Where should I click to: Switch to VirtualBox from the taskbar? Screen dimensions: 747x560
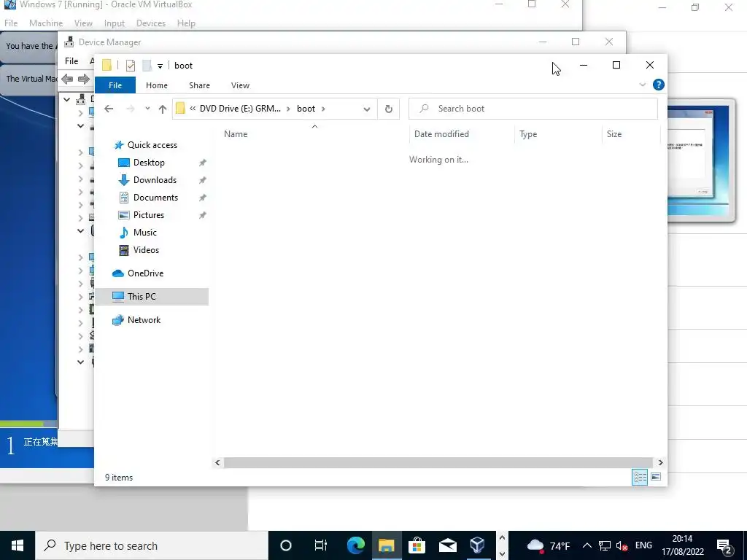(477, 545)
